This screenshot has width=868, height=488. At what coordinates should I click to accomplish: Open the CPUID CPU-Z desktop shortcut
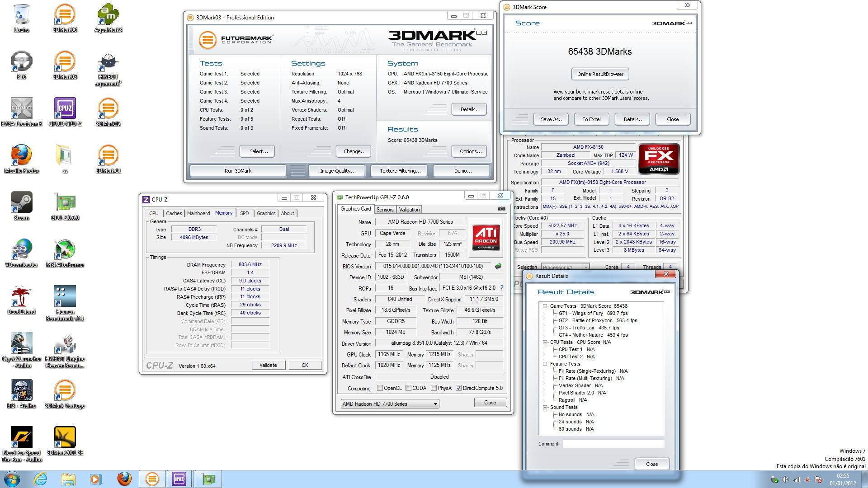tap(65, 112)
